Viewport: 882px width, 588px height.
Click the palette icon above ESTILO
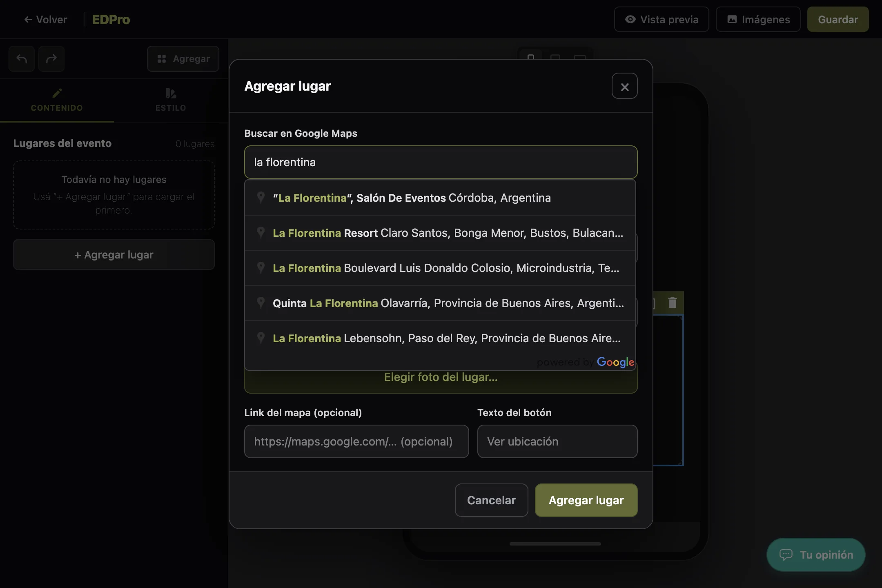click(171, 94)
